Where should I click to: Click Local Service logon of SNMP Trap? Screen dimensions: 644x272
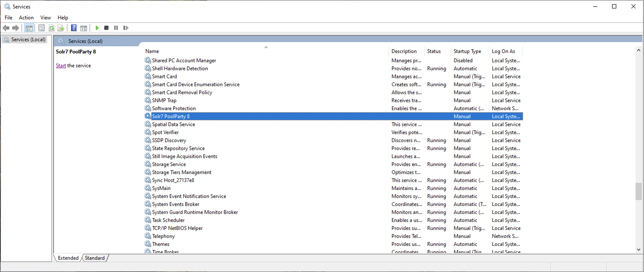pyautogui.click(x=506, y=100)
